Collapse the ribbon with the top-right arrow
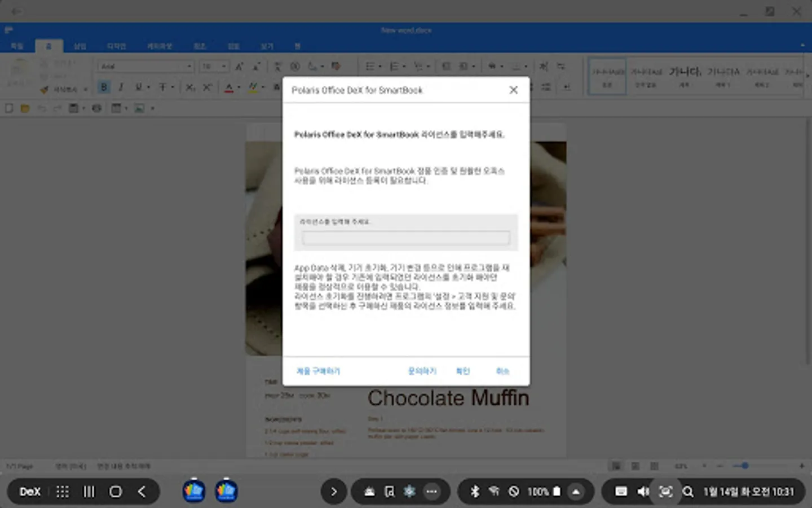This screenshot has width=812, height=508. click(802, 46)
